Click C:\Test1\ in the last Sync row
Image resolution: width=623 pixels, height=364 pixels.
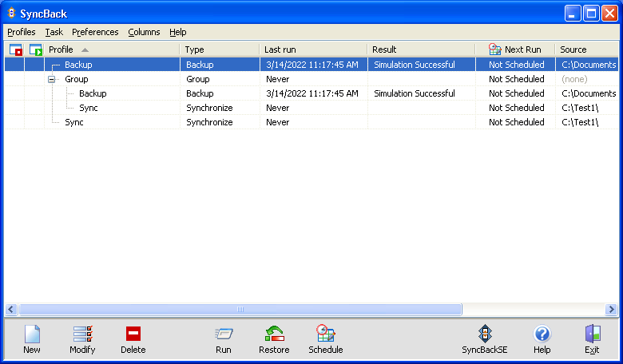click(580, 122)
